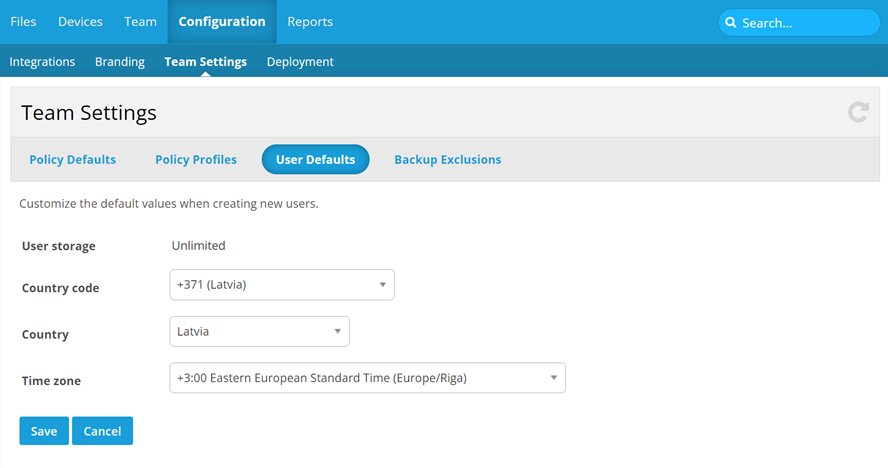Viewport: 888px width, 468px height.
Task: Select the User Defaults tab
Action: [x=315, y=159]
